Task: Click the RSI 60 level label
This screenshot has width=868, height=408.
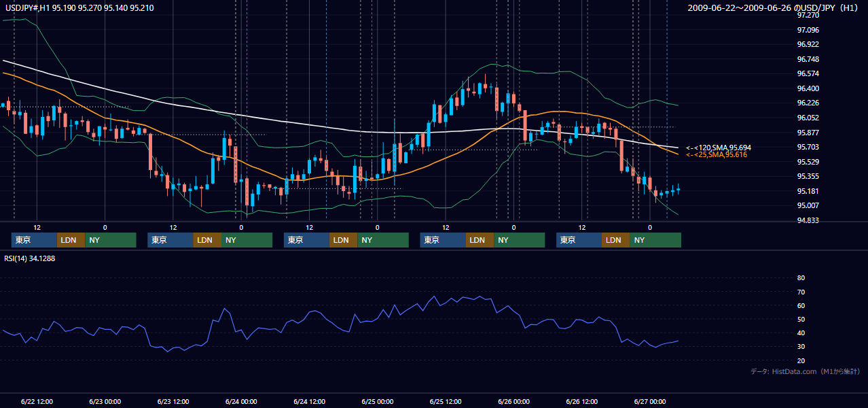Action: [801, 305]
